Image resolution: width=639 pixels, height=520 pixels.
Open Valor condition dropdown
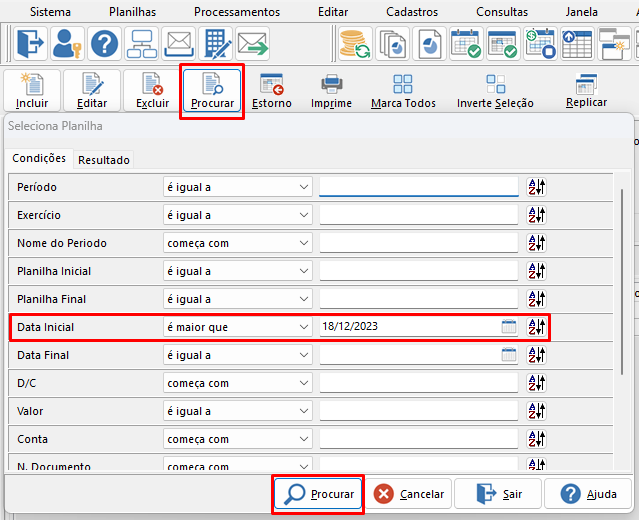point(238,411)
